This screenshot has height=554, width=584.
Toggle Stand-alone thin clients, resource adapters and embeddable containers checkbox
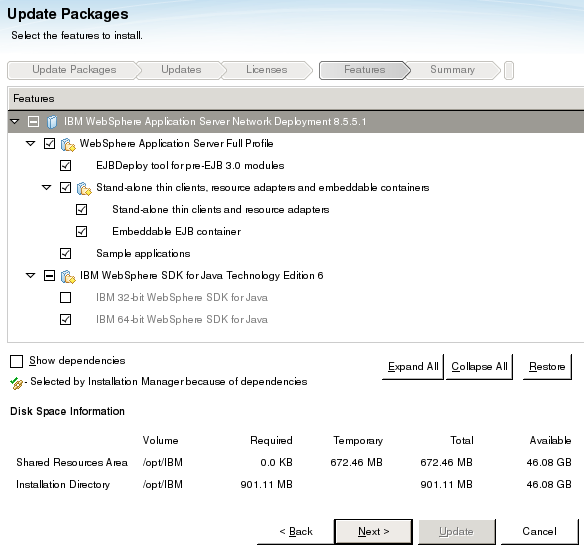click(66, 187)
